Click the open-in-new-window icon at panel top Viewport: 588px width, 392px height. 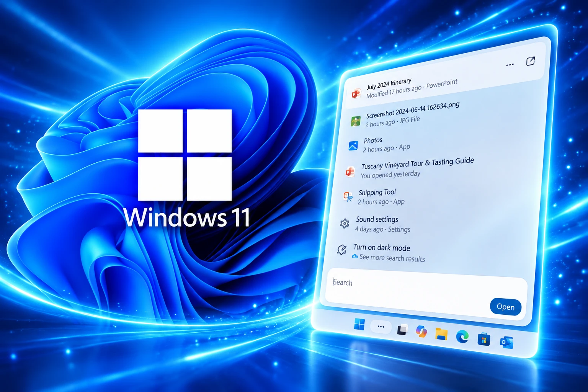(x=530, y=61)
